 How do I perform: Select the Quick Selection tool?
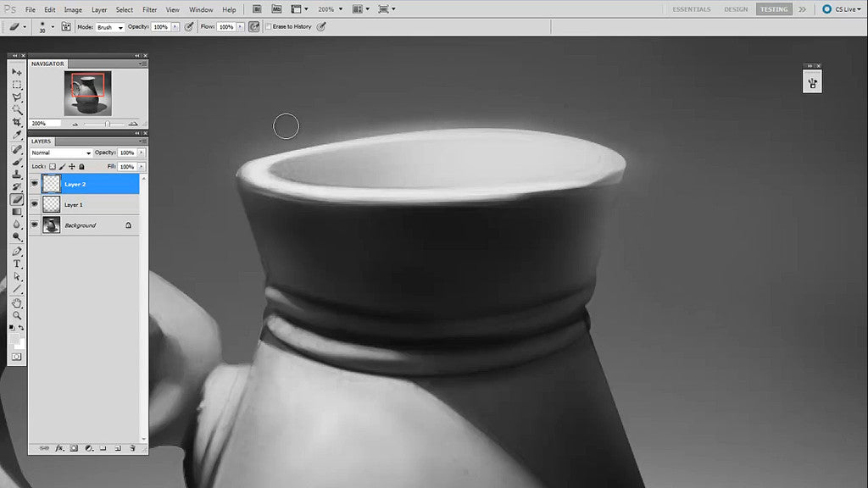pyautogui.click(x=17, y=109)
